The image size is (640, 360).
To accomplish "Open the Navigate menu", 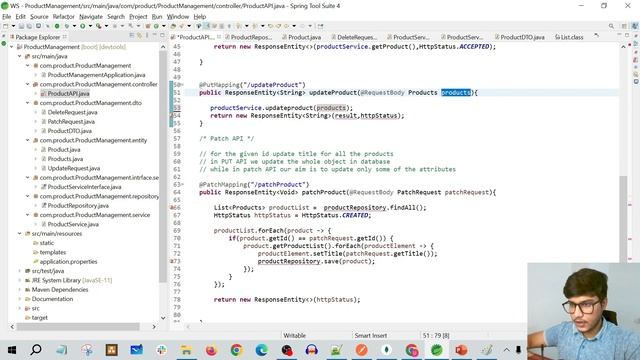I will pyautogui.click(x=91, y=17).
